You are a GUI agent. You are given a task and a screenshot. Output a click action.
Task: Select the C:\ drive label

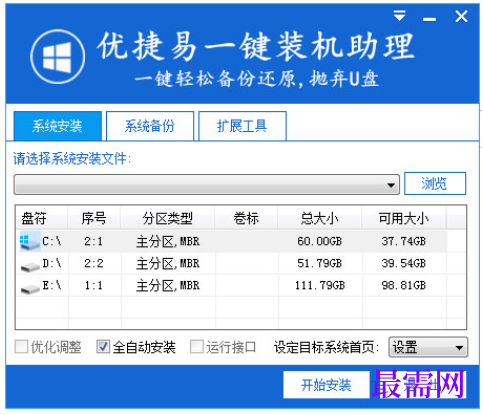[x=52, y=241]
